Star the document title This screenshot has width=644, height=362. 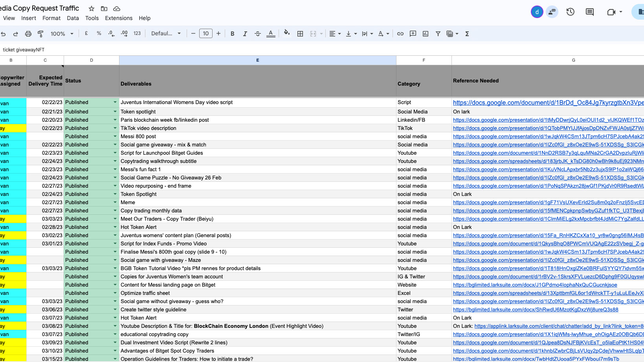92,9
